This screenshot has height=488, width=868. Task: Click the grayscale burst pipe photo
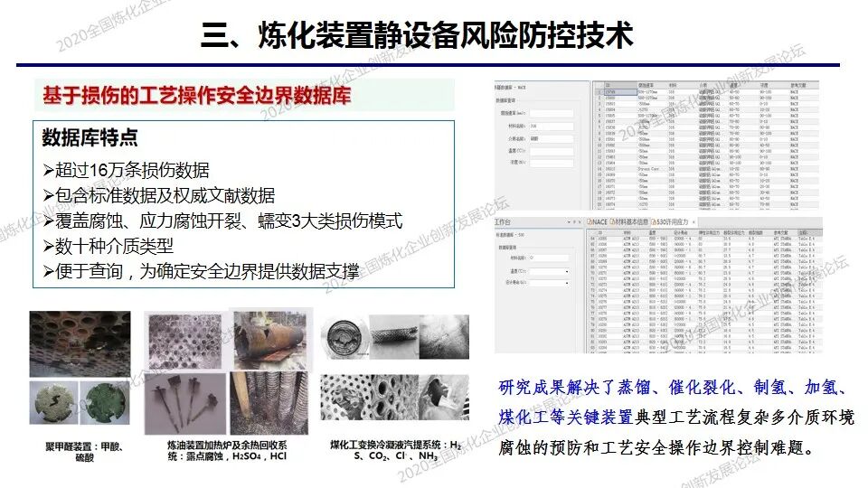(445, 397)
